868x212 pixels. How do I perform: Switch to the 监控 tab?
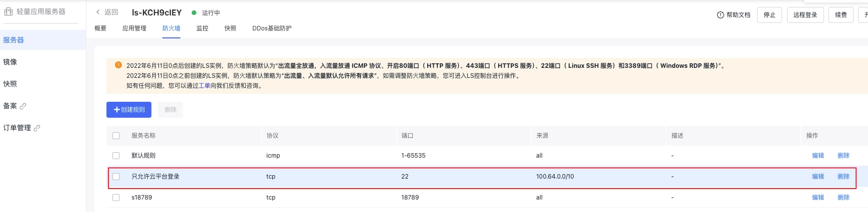coord(202,28)
